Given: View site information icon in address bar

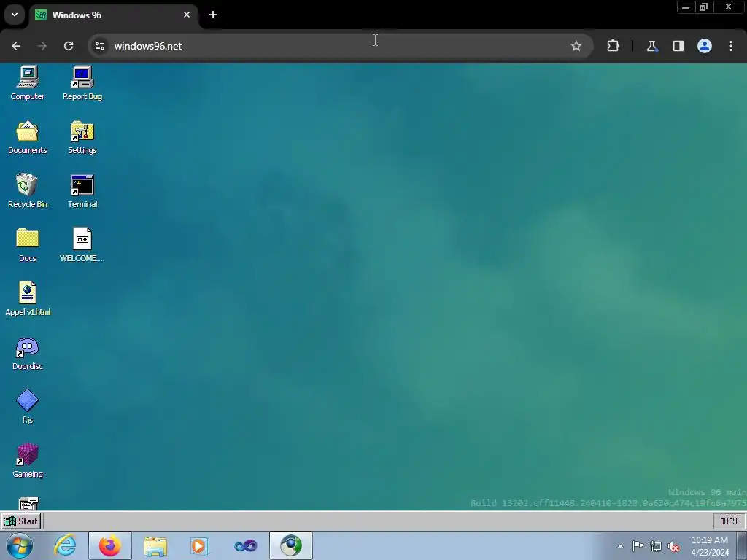Looking at the screenshot, I should pyautogui.click(x=99, y=46).
